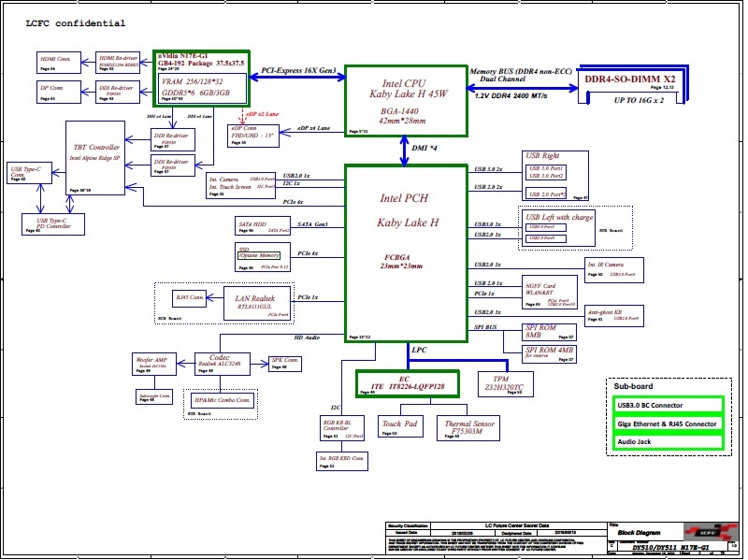
Task: Select the 'SPI ROM 4MB for reserve' block
Action: [549, 354]
